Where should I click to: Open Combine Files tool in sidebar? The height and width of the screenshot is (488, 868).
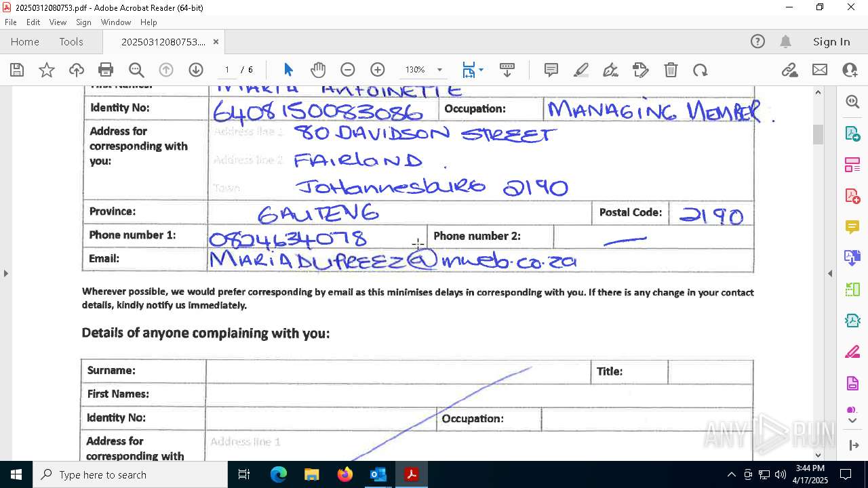(852, 258)
